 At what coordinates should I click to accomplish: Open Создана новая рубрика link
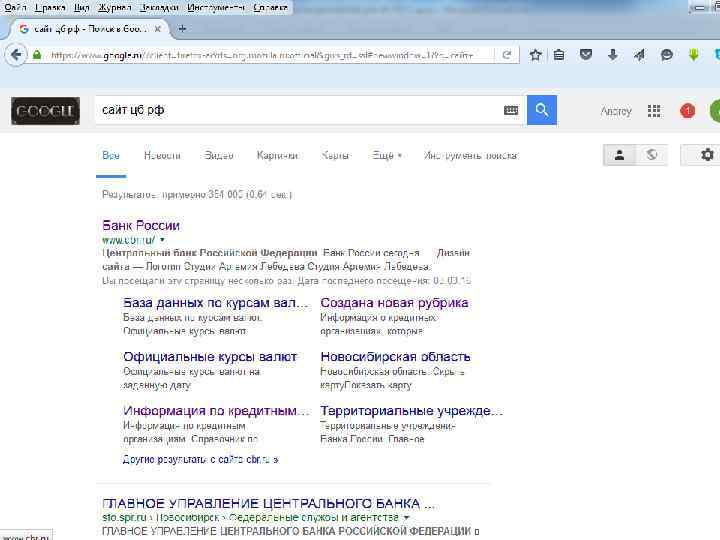tap(394, 303)
